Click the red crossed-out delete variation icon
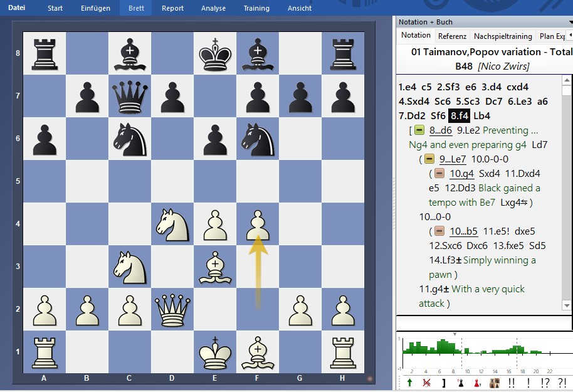This screenshot has height=392, width=573. pyautogui.click(x=427, y=383)
